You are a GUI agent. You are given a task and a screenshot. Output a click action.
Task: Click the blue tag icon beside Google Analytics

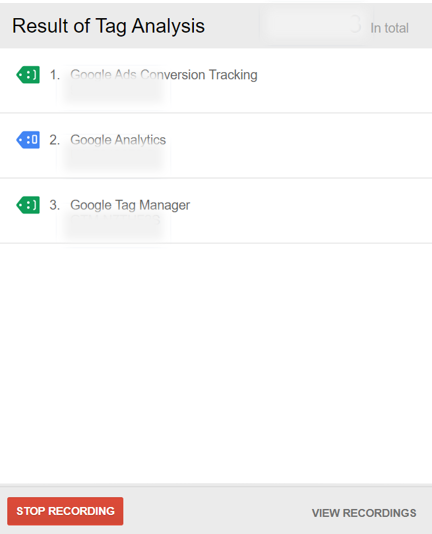point(28,140)
